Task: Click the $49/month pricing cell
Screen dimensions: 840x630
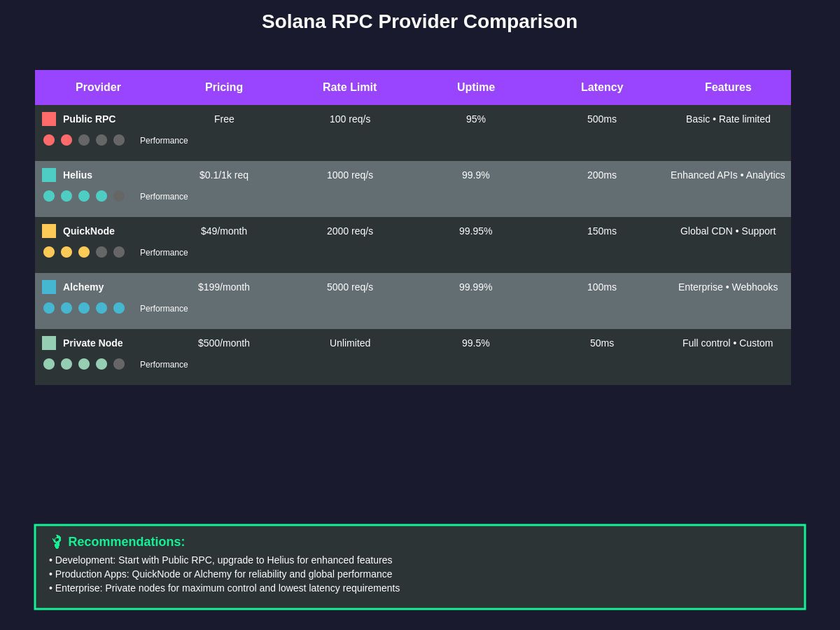Action: [x=224, y=231]
